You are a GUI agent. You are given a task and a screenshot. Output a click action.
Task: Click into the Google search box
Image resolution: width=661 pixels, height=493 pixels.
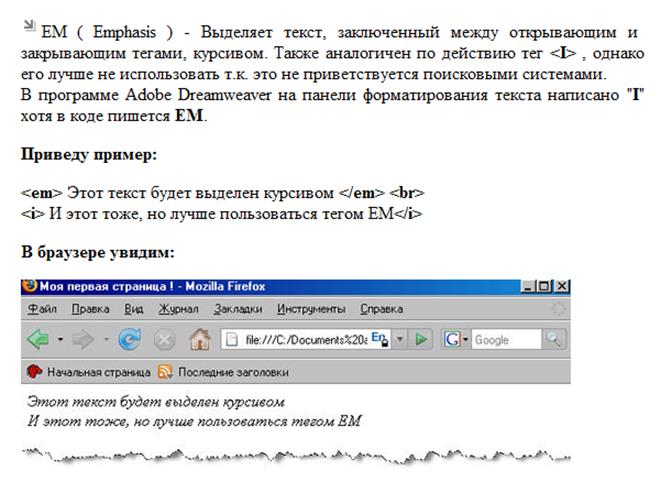[506, 340]
